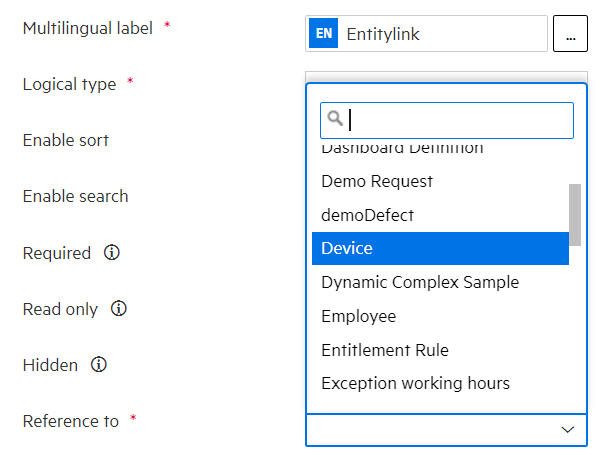This screenshot has width=601, height=455.
Task: Click the Entitylink label text field
Action: 426,33
